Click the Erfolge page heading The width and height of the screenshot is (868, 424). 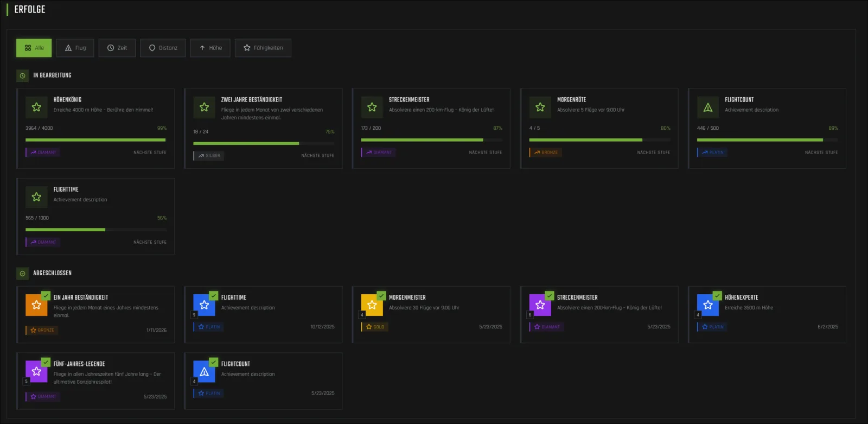[30, 10]
